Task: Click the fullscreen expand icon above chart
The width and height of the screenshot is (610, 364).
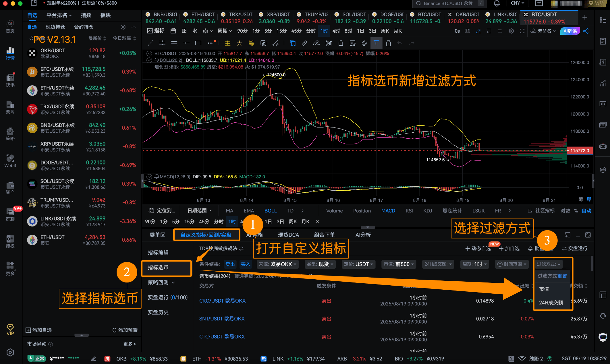Action: 522,31
